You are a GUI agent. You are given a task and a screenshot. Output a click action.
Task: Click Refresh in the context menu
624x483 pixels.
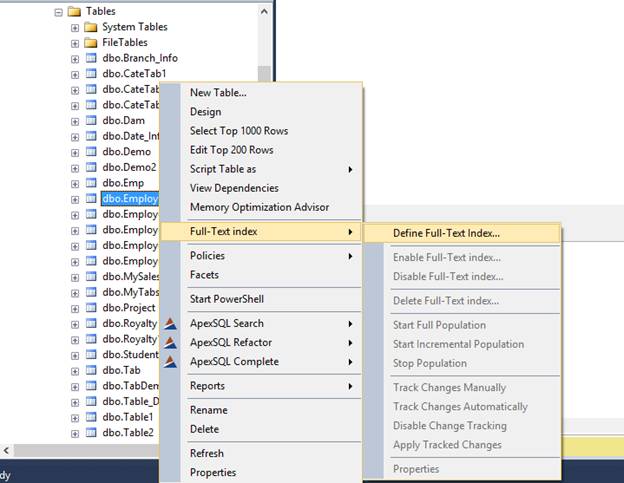(261, 454)
